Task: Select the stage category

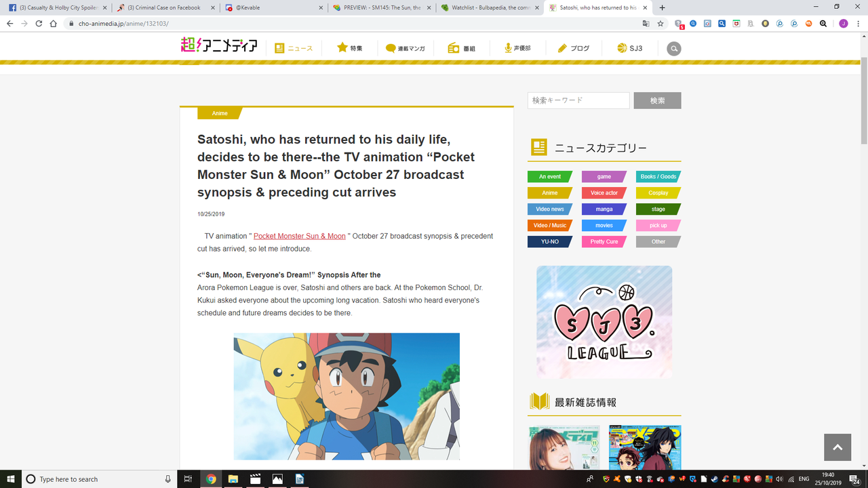Action: (658, 209)
